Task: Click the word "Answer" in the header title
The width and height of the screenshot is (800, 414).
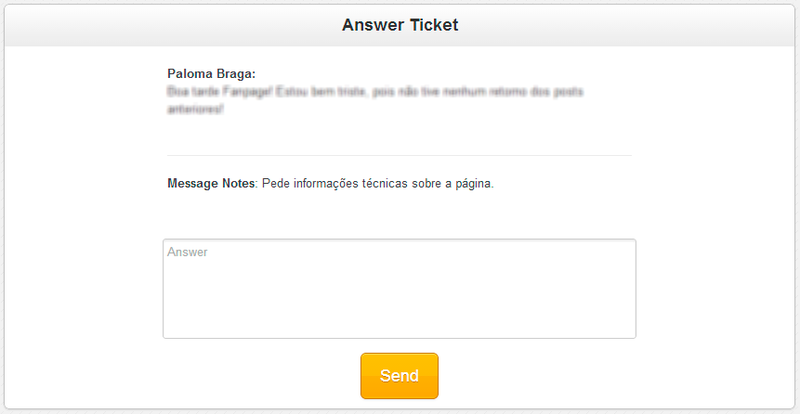Action: pos(368,25)
